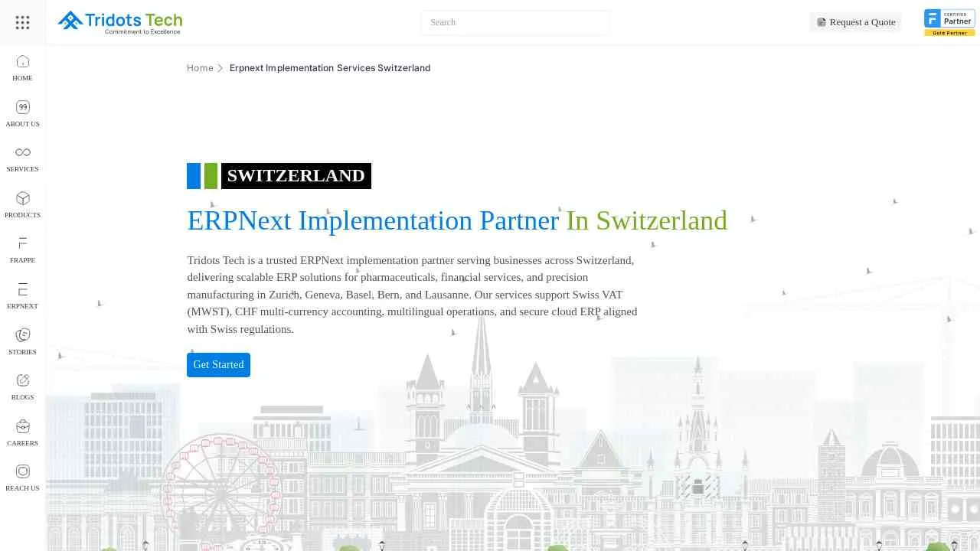Open the apps grid menu icon

[x=22, y=22]
